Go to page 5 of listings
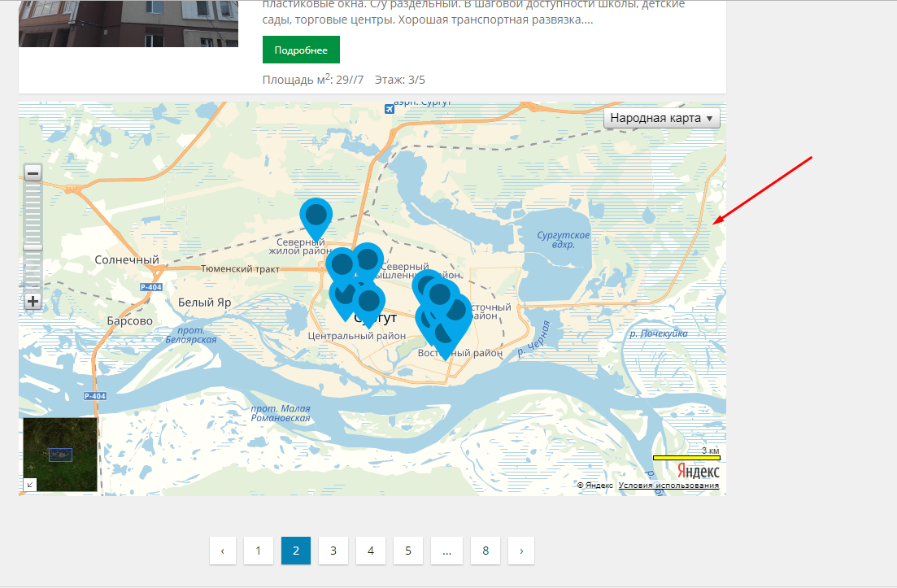 coord(408,551)
